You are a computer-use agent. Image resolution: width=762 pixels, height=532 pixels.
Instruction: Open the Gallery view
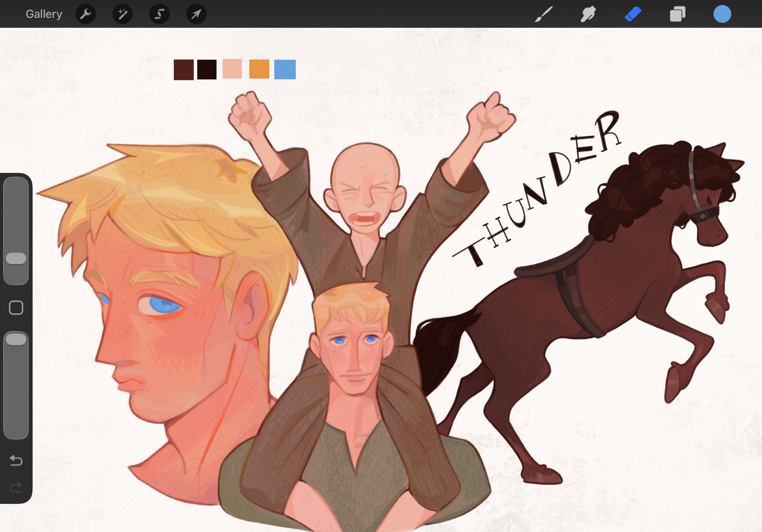pyautogui.click(x=44, y=14)
